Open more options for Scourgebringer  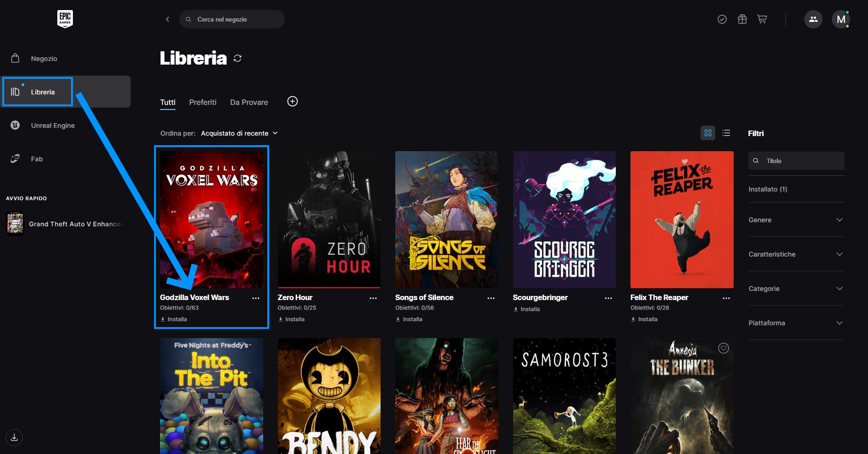pyautogui.click(x=608, y=298)
